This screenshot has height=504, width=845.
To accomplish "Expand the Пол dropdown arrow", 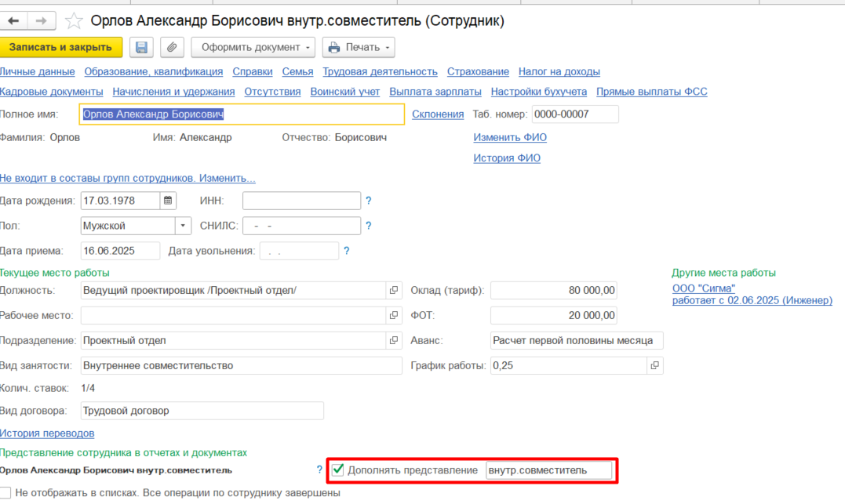I will pos(183,226).
